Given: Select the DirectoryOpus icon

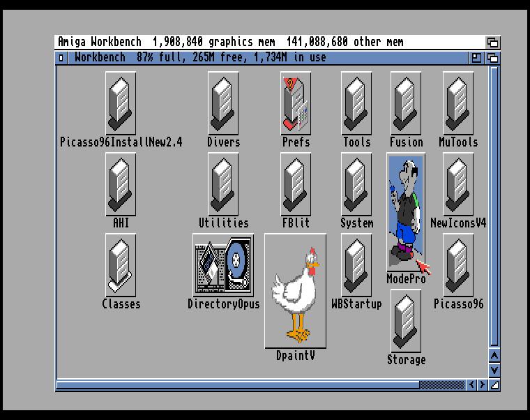Looking at the screenshot, I should 223,265.
